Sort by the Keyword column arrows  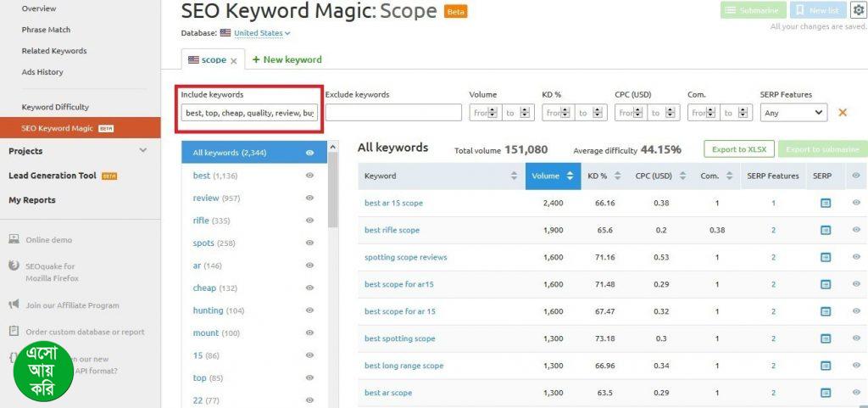(514, 176)
